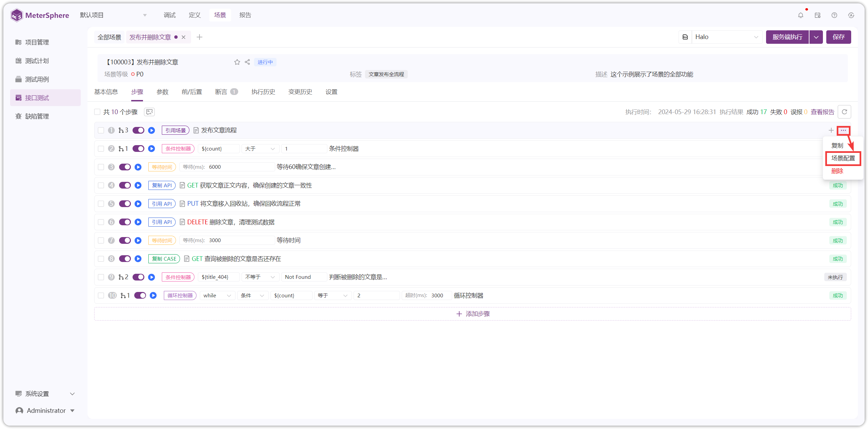Disable the GET 获取文章正文内容 step switch
The width and height of the screenshot is (868, 429).
point(125,185)
